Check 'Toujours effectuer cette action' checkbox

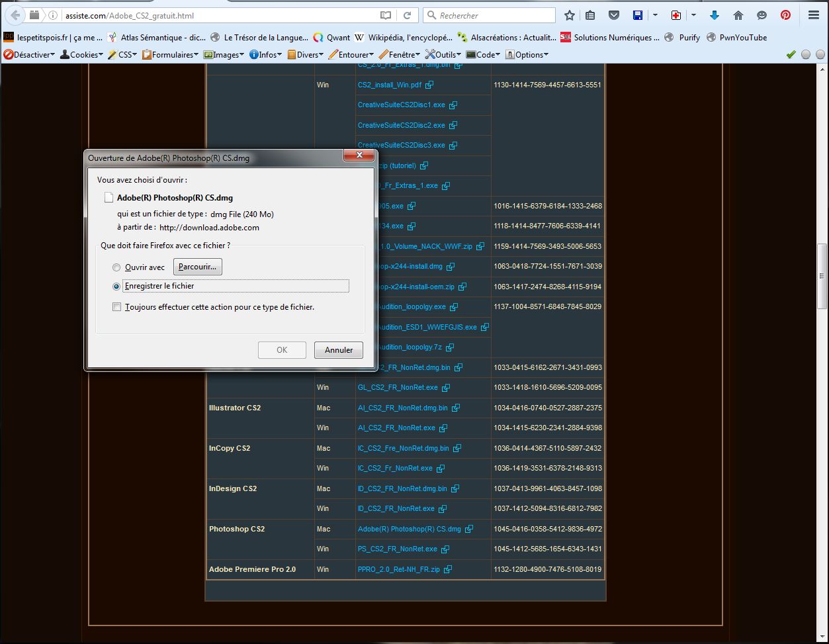pos(117,307)
